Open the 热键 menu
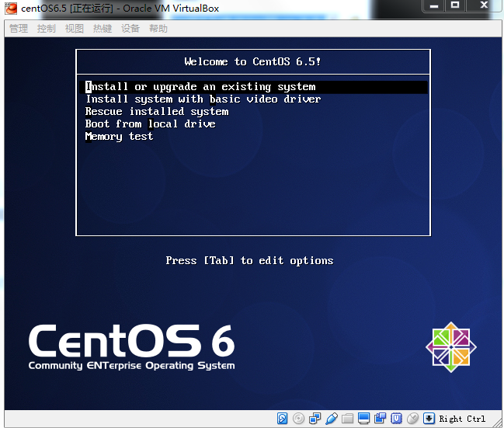Viewport: 504px width, 428px height. [x=103, y=29]
